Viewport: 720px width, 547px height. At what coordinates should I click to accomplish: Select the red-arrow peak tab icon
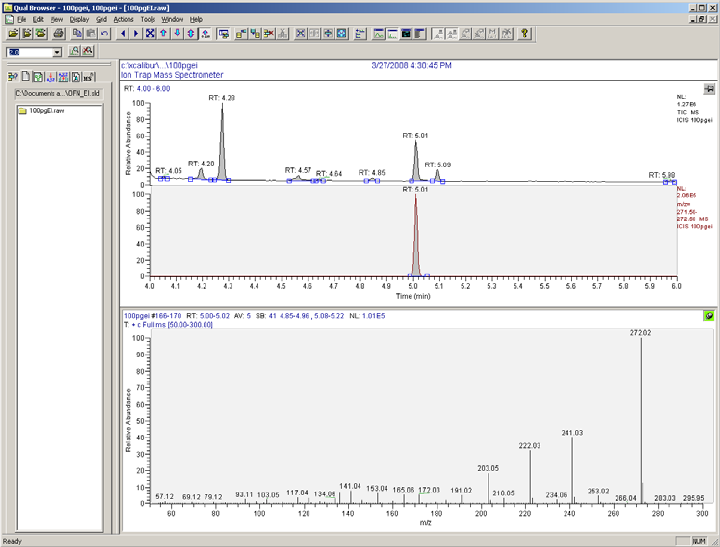tap(51, 77)
